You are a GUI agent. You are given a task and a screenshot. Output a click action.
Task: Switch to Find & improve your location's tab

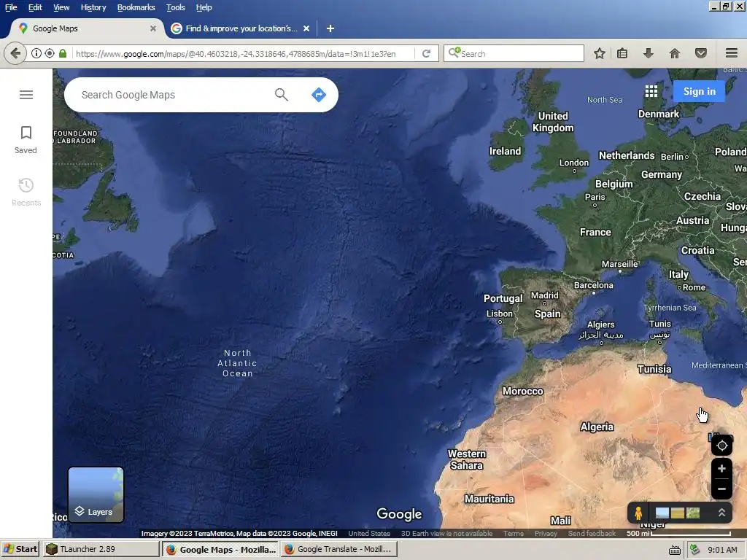coord(241,28)
